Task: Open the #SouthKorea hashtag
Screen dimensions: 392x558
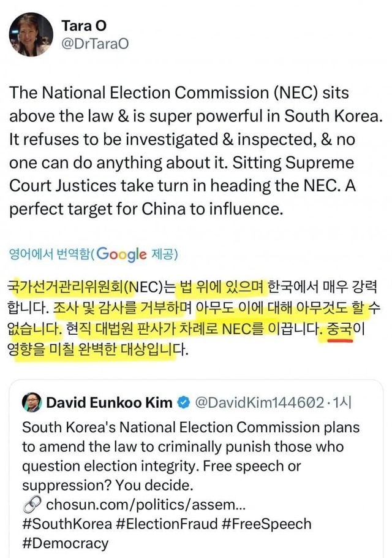Action: (67, 524)
